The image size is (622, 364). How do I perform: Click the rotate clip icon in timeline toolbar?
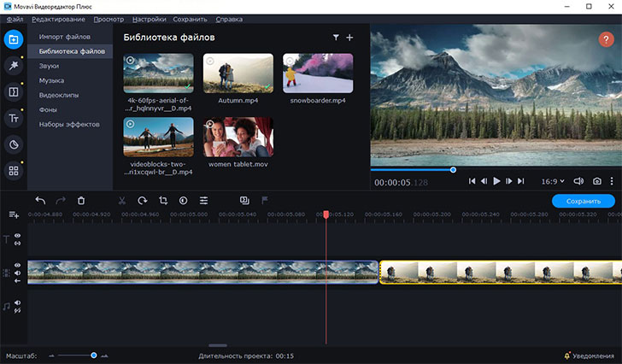pos(142,201)
